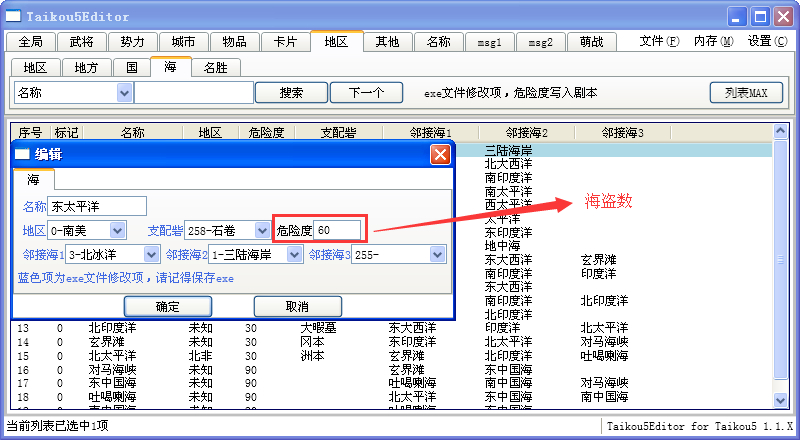Click 北非 in the 地区 column
The width and height of the screenshot is (800, 440).
201,355
